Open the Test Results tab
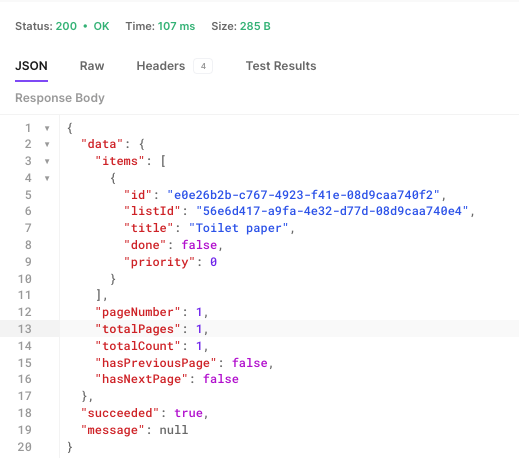519x465 pixels. click(281, 66)
